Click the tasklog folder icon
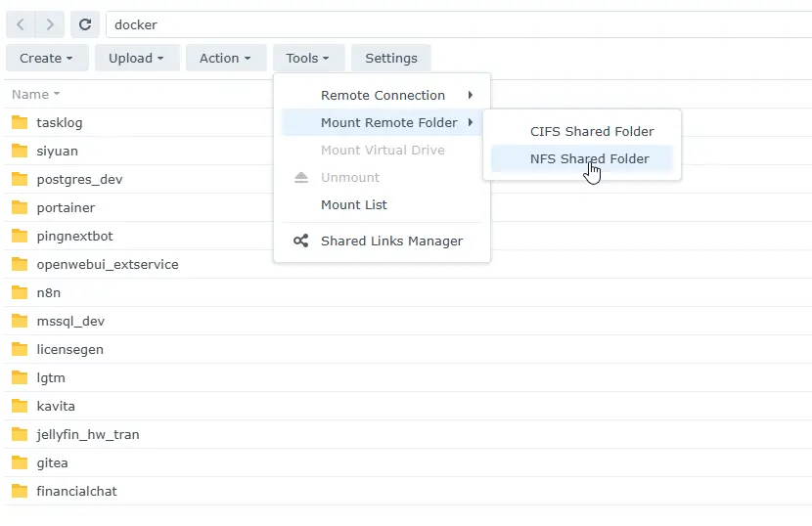812x526 pixels. point(20,122)
